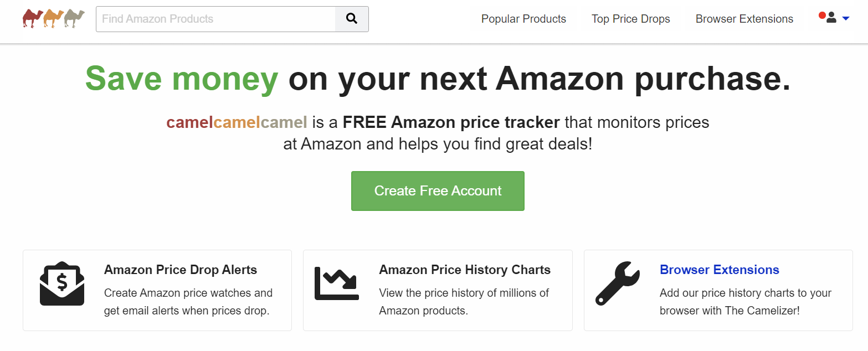
Task: Open the Popular Products menu
Action: point(523,18)
